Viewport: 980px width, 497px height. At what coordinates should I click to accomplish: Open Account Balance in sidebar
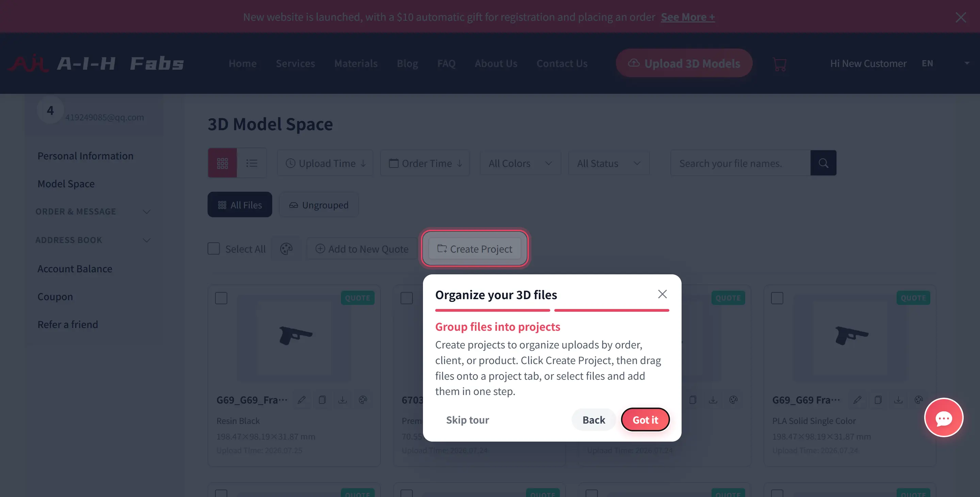tap(75, 269)
